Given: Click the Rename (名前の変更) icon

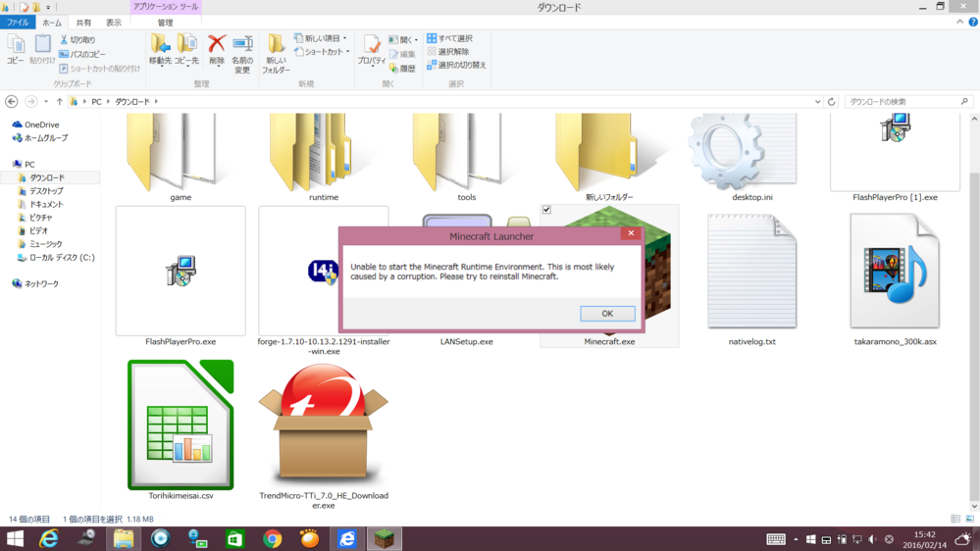Looking at the screenshot, I should tap(242, 54).
